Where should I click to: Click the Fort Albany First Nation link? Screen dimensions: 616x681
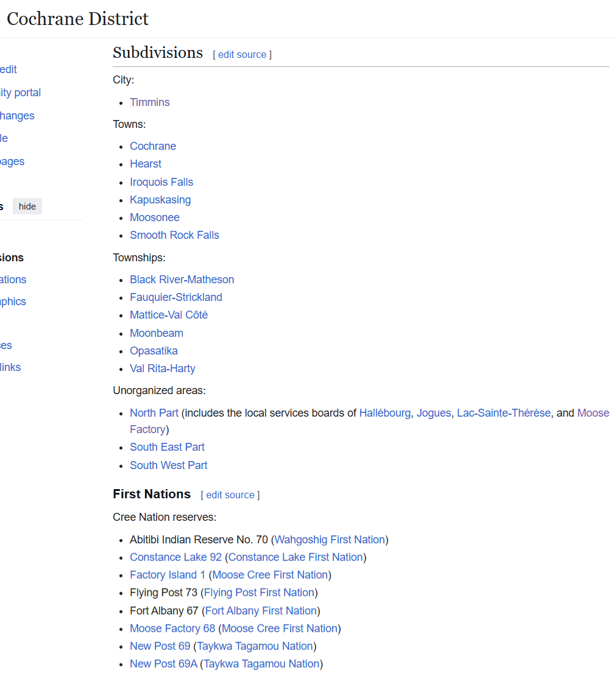(x=261, y=610)
